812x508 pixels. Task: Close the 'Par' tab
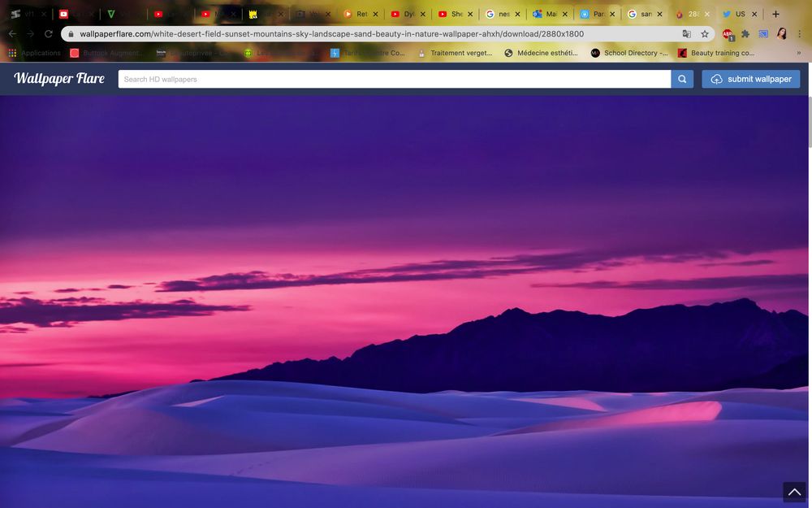point(612,14)
